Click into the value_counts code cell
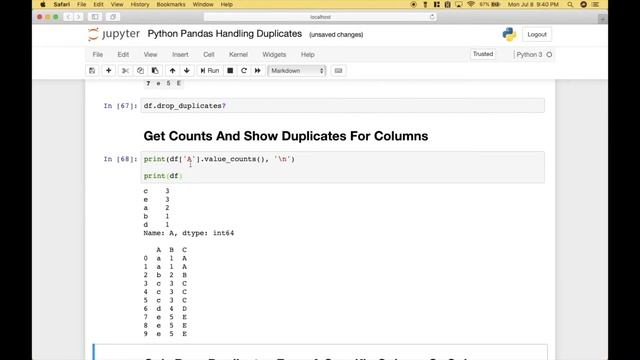This screenshot has width=640, height=360. pyautogui.click(x=342, y=167)
